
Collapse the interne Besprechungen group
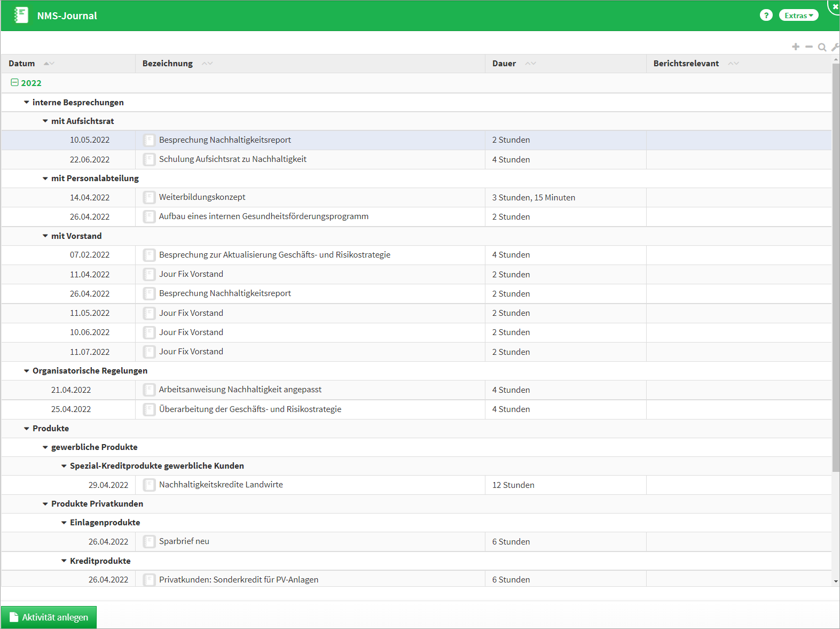coord(27,103)
